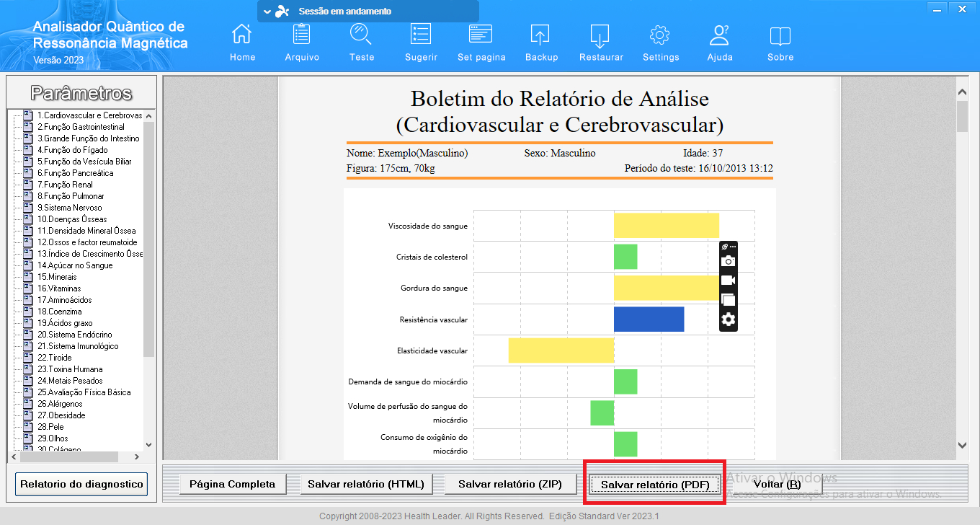This screenshot has height=525, width=980.
Task: Click the Sessão em andamento session icon
Action: [283, 12]
